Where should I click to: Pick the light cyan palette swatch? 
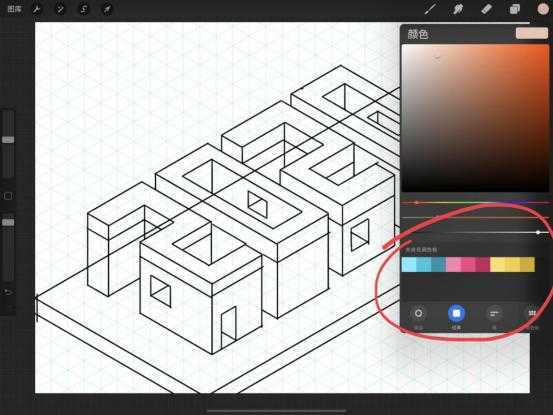pyautogui.click(x=409, y=264)
